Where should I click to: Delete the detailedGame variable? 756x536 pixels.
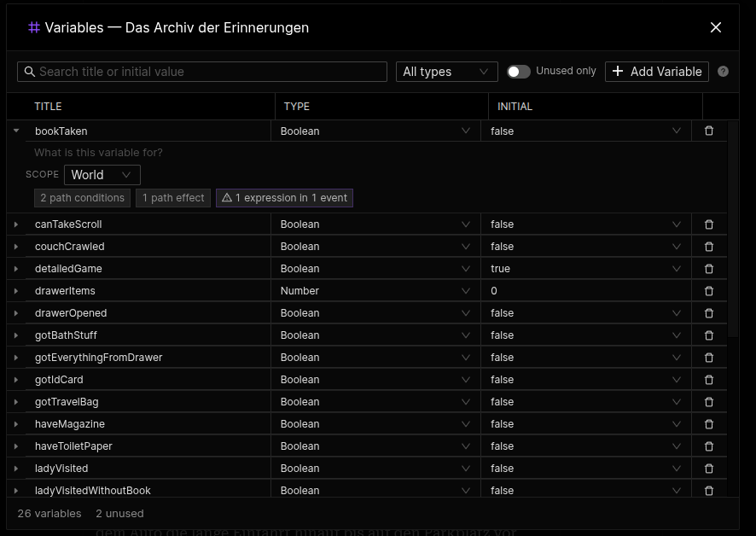coord(709,269)
